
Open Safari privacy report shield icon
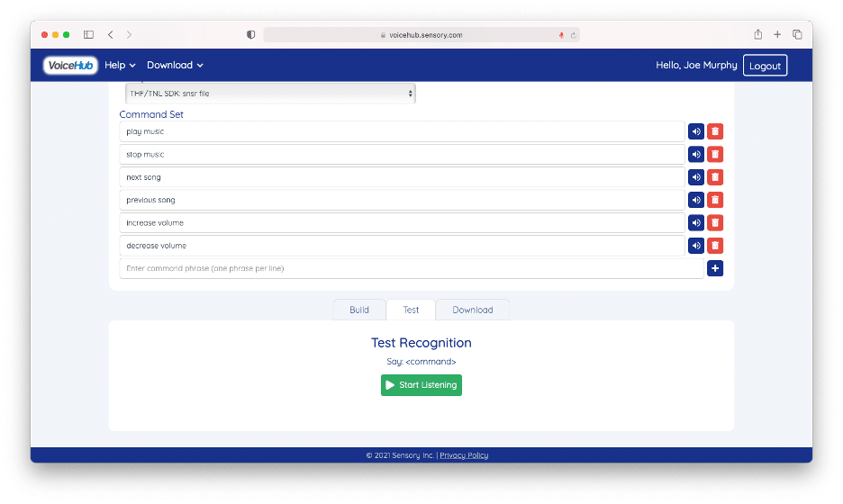point(250,34)
